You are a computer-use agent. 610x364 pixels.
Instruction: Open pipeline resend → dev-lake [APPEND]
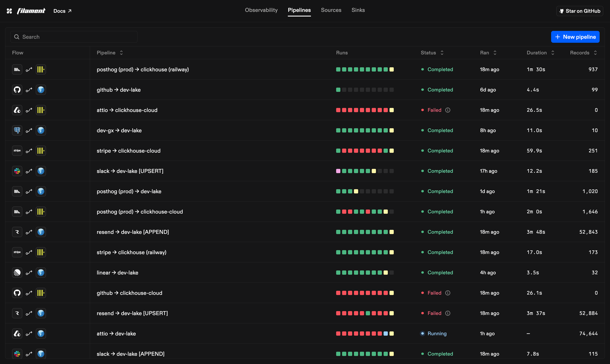click(x=133, y=232)
